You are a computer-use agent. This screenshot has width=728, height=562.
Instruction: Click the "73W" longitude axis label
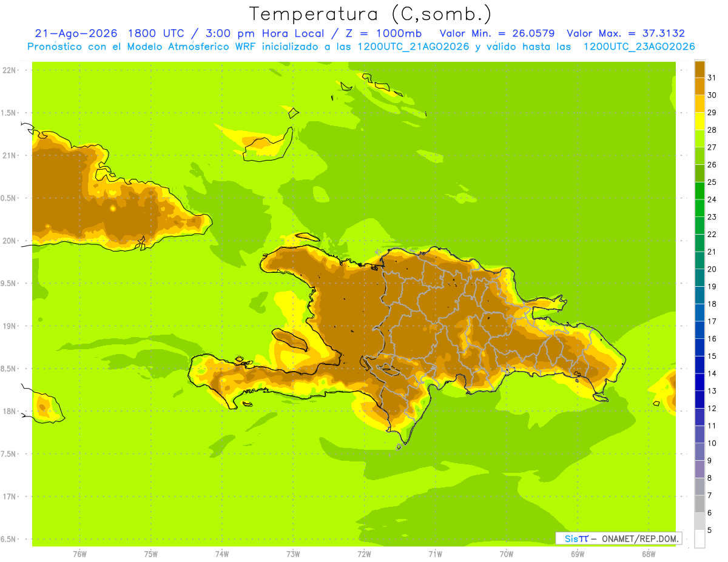pos(293,554)
